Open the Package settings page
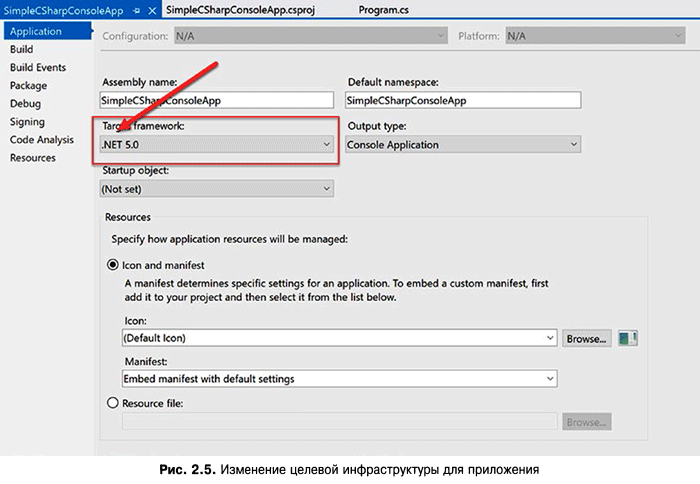Screen dimensions: 700x484 pos(28,85)
